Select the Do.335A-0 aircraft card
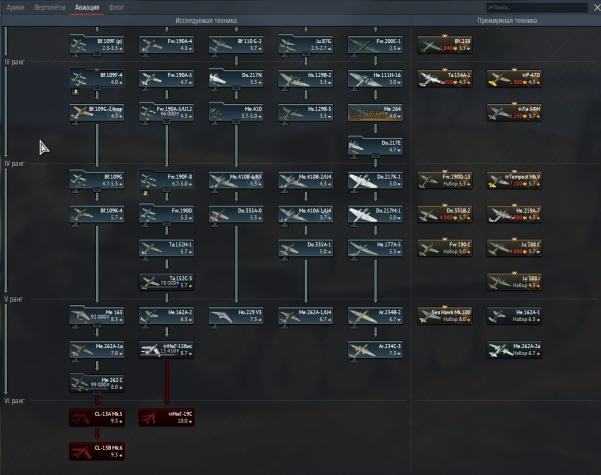The width and height of the screenshot is (601, 475). click(x=236, y=214)
